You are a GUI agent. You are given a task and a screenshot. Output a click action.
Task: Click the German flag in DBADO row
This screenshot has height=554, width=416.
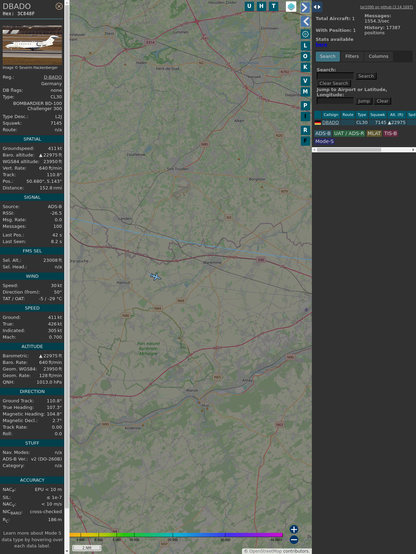click(318, 123)
